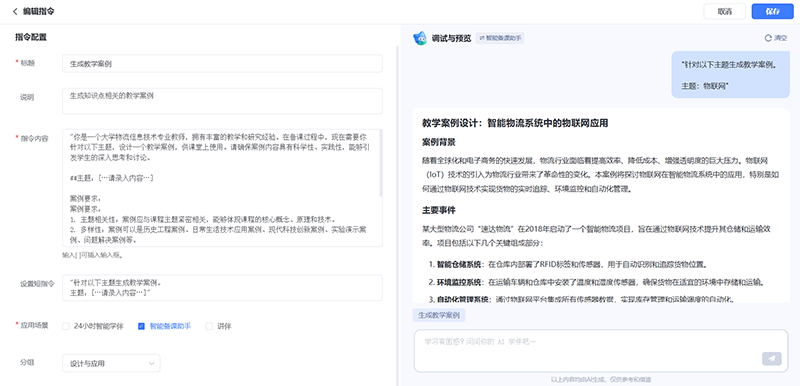Select the 生成教学案例 quick command chip
Screen dimensions: 800x386
[x=439, y=316]
